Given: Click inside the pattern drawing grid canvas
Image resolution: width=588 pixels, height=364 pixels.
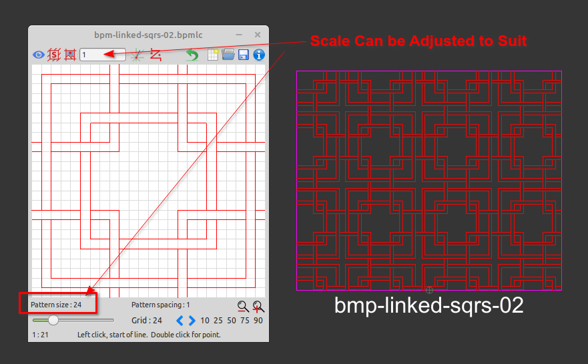Looking at the screenshot, I should [148, 180].
